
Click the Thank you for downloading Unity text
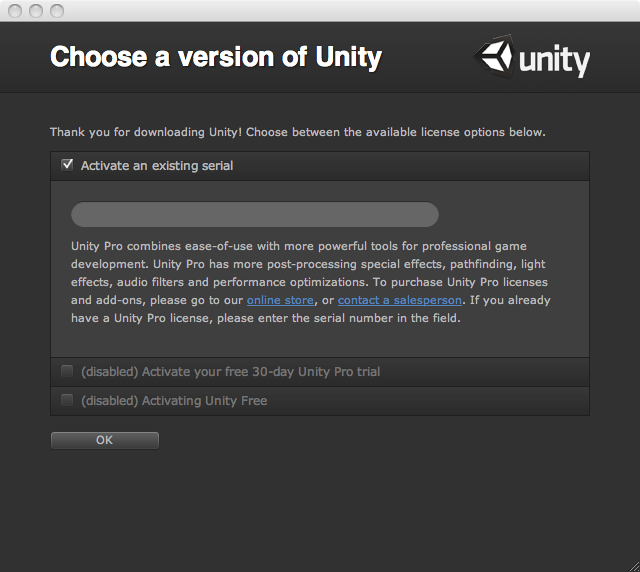click(x=298, y=132)
